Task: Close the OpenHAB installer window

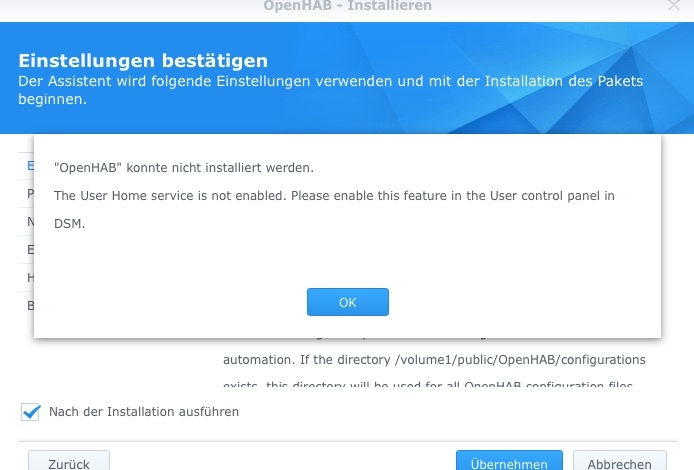Action: (x=674, y=5)
